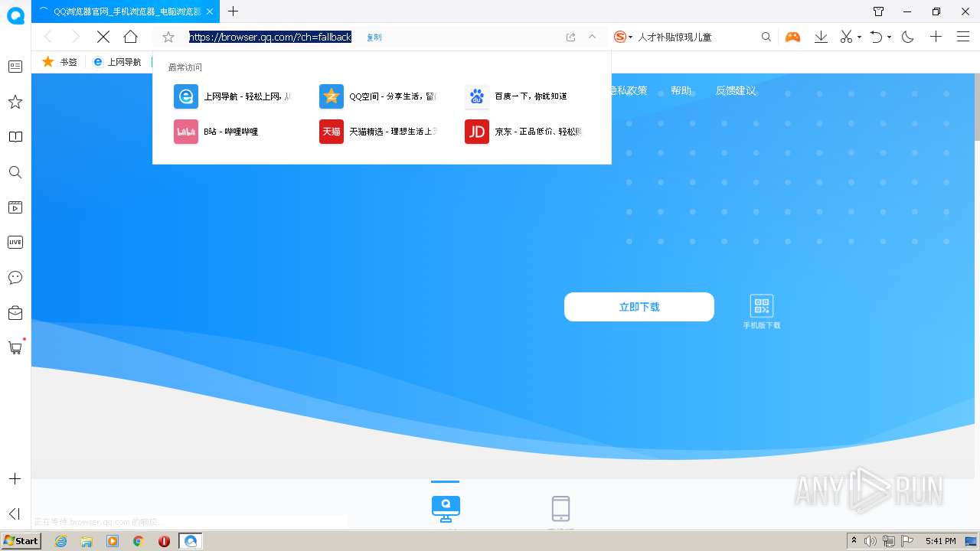This screenshot has height=551, width=980.
Task: Click the highlighted URL in address bar
Action: pos(270,37)
